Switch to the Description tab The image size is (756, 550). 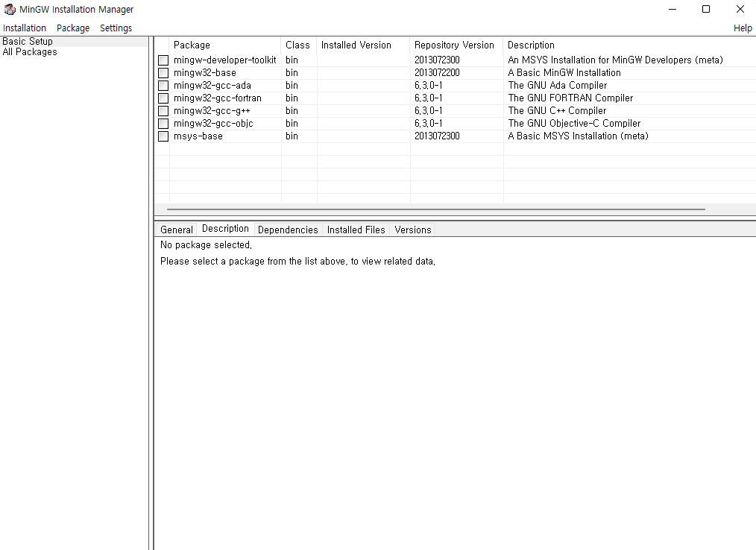pyautogui.click(x=225, y=229)
